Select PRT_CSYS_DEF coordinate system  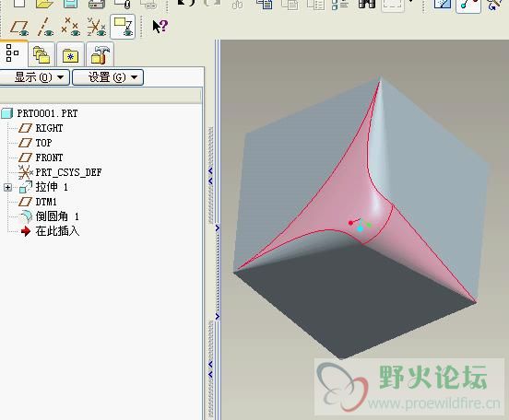pos(68,172)
